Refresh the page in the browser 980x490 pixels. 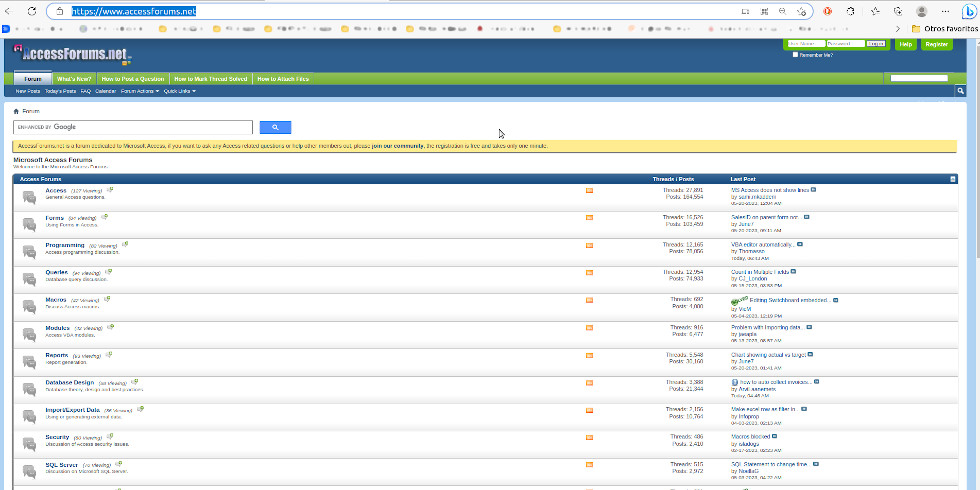32,11
